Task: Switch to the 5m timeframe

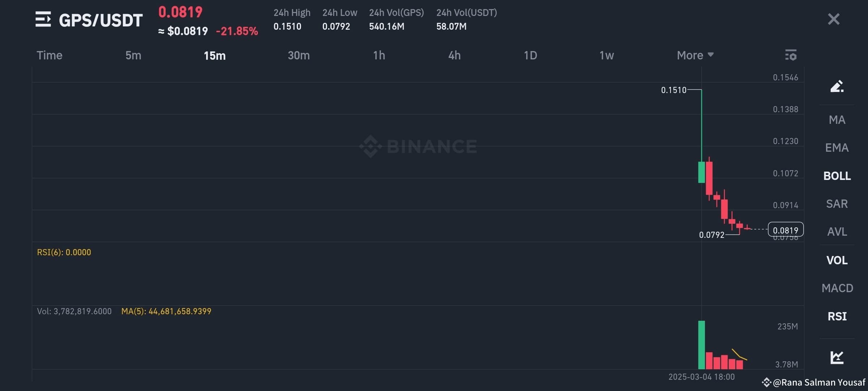Action: pyautogui.click(x=133, y=55)
